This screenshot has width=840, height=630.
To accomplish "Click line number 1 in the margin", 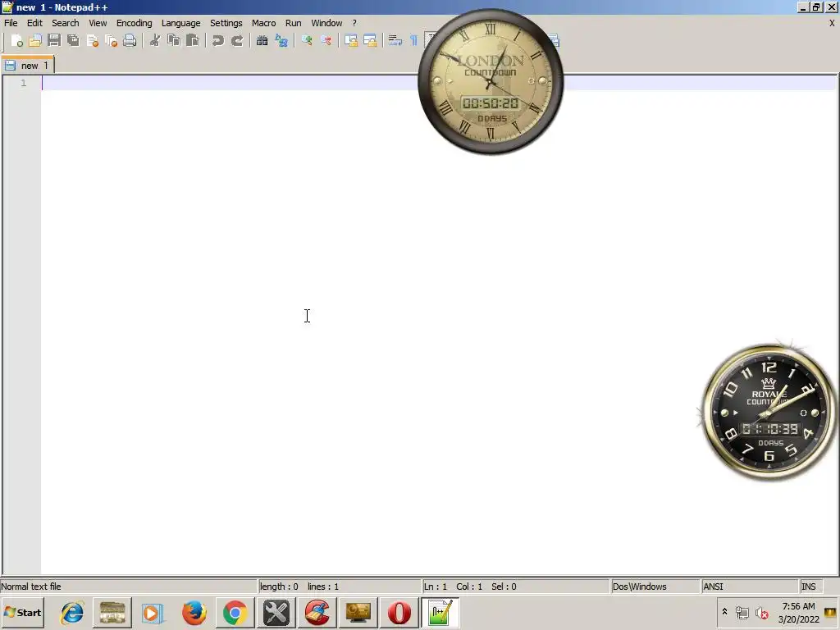I will 24,83.
